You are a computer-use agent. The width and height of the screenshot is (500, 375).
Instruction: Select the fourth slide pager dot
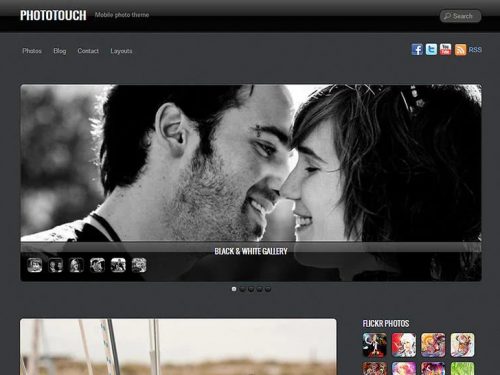coord(259,289)
